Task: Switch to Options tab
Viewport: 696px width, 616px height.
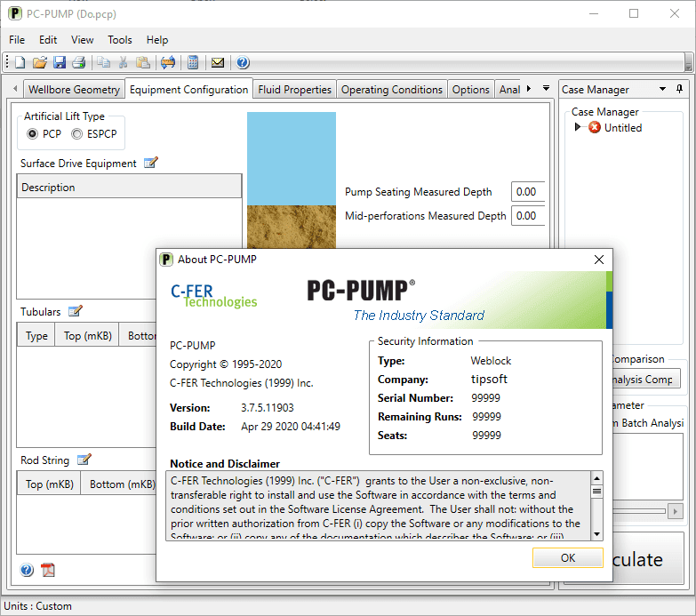Action: 470,90
